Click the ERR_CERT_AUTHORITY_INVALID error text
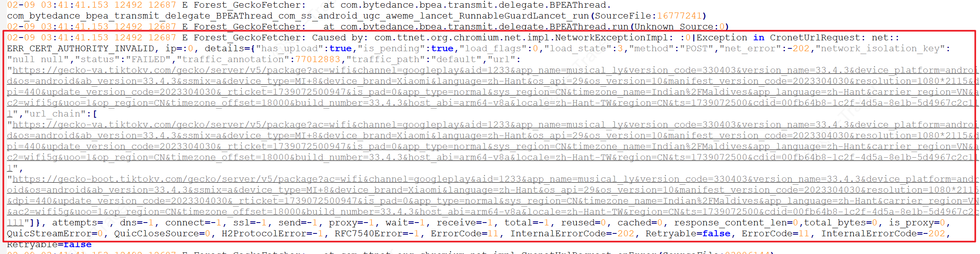The width and height of the screenshot is (980, 254). [x=80, y=48]
